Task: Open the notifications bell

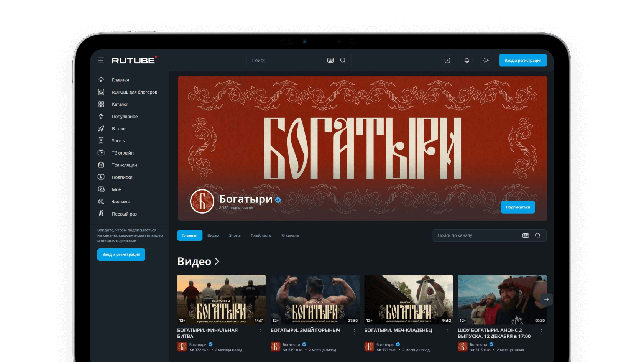Action: pos(467,60)
